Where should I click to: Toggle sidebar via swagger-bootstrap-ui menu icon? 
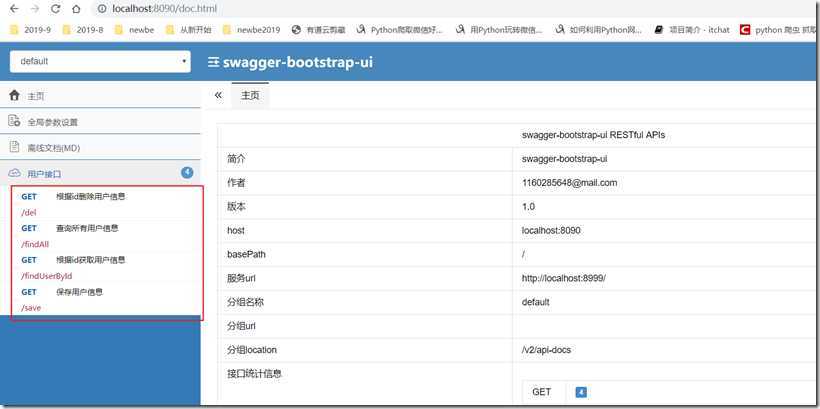coord(213,62)
